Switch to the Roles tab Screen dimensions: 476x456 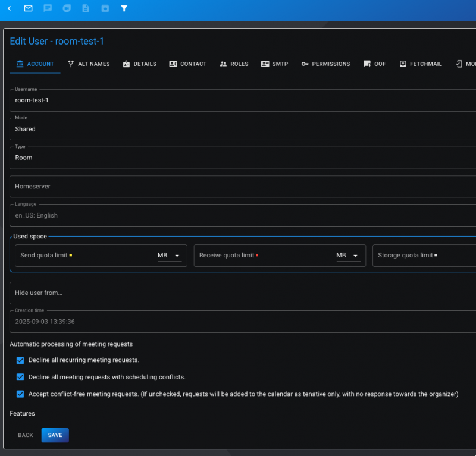[234, 64]
